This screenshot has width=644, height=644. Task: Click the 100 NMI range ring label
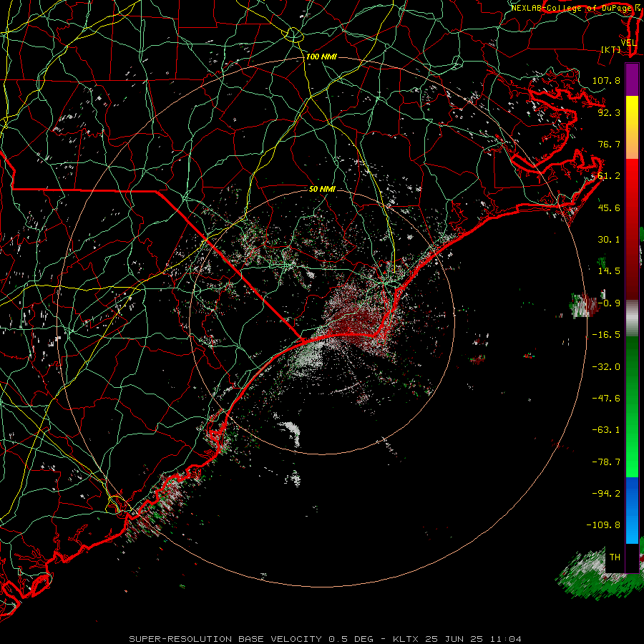(321, 57)
